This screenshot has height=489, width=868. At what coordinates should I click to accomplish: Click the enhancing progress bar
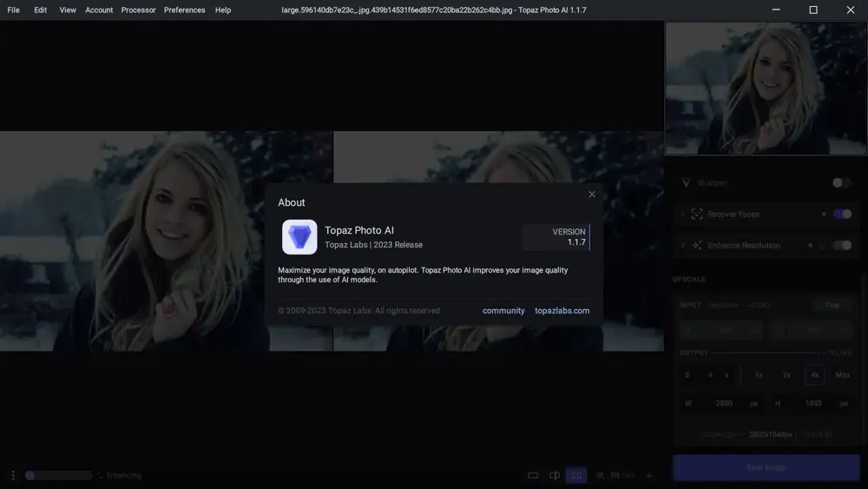[59, 475]
